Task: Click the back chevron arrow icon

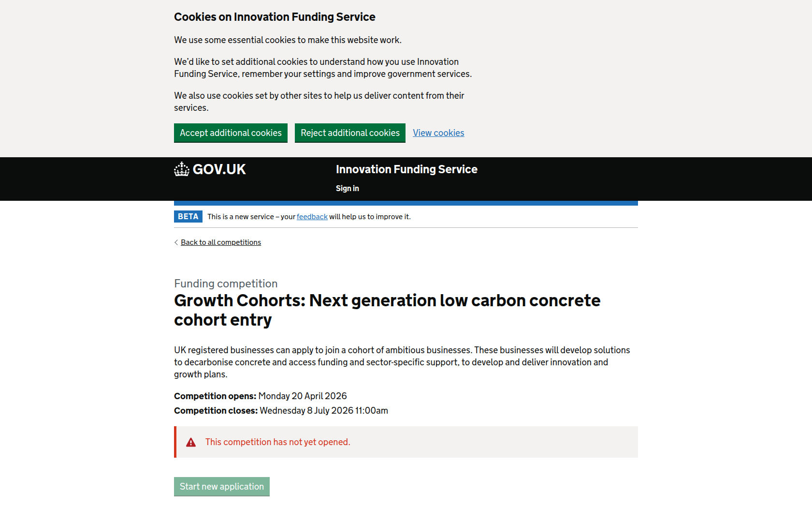Action: [x=176, y=242]
